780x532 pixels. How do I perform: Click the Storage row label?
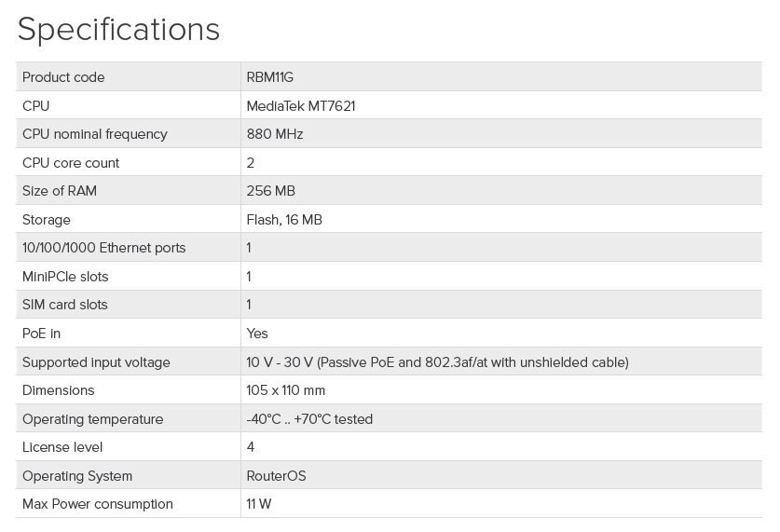47,220
